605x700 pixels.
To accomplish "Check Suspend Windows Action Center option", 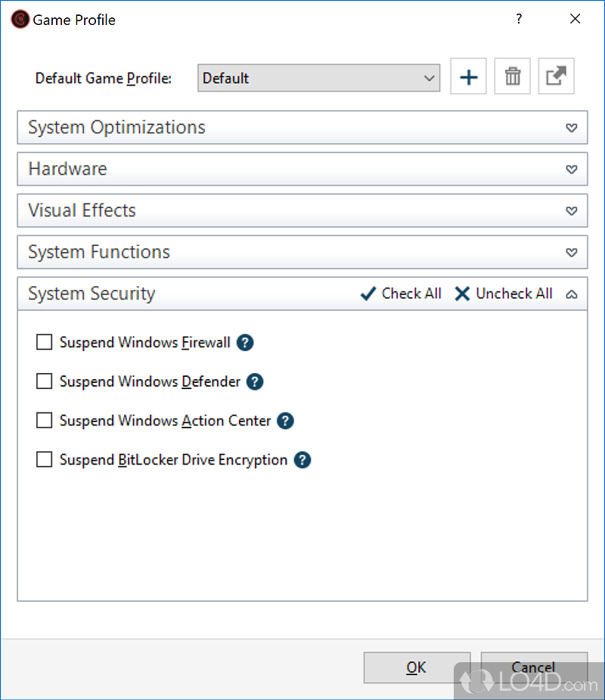I will pos(44,421).
